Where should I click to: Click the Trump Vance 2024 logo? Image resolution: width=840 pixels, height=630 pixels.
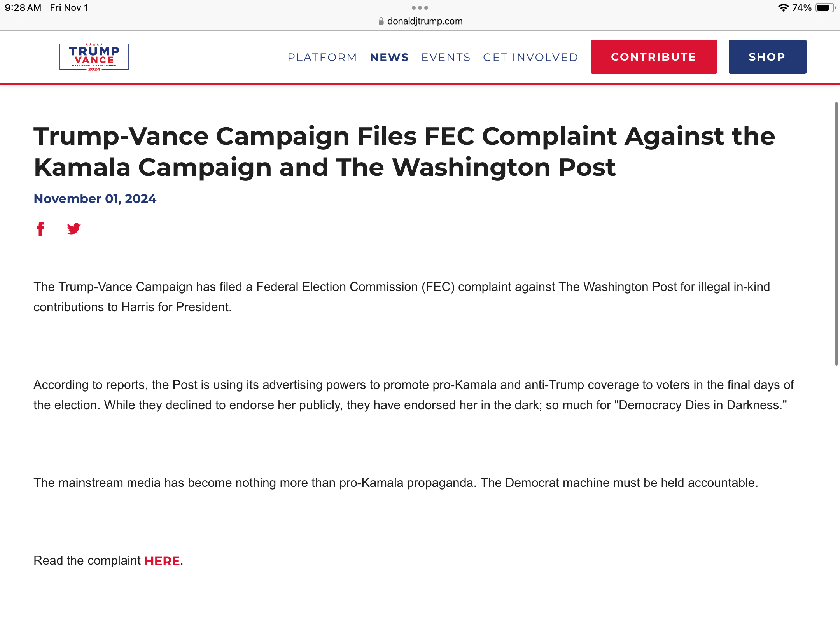(x=94, y=57)
